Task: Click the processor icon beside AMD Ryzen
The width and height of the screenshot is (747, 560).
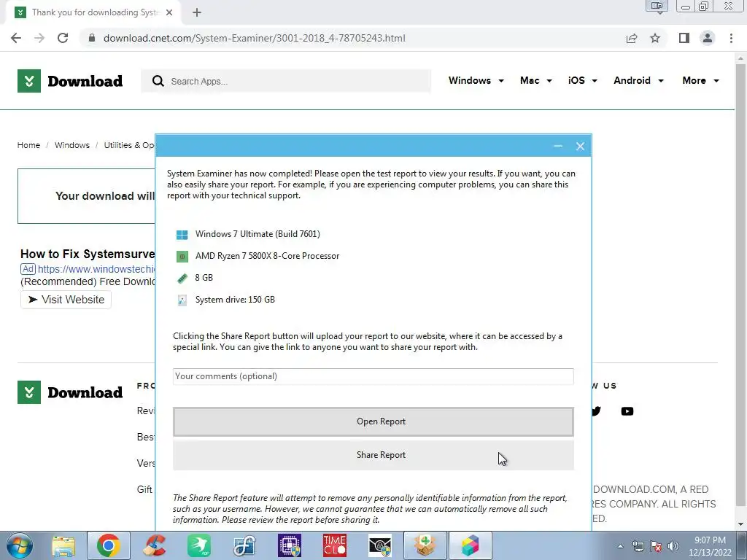Action: pyautogui.click(x=182, y=257)
